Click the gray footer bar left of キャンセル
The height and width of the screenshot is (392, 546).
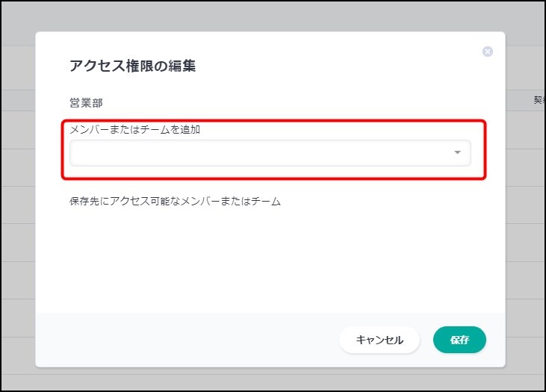(x=187, y=340)
